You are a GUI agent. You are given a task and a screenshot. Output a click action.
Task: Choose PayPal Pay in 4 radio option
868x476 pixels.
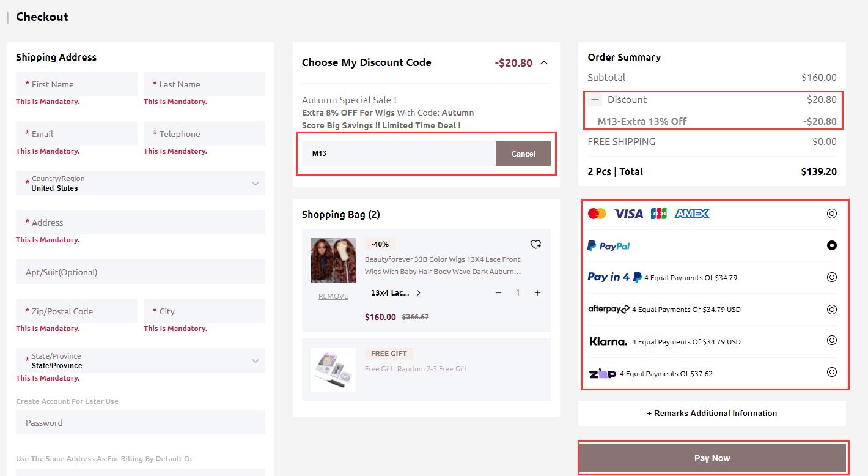[831, 277]
